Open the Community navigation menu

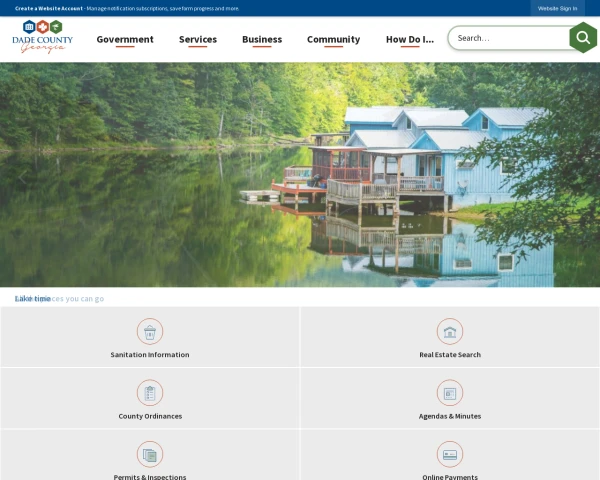[334, 39]
